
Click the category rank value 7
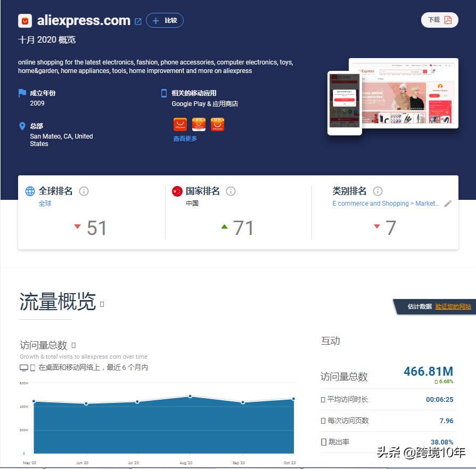pyautogui.click(x=391, y=228)
